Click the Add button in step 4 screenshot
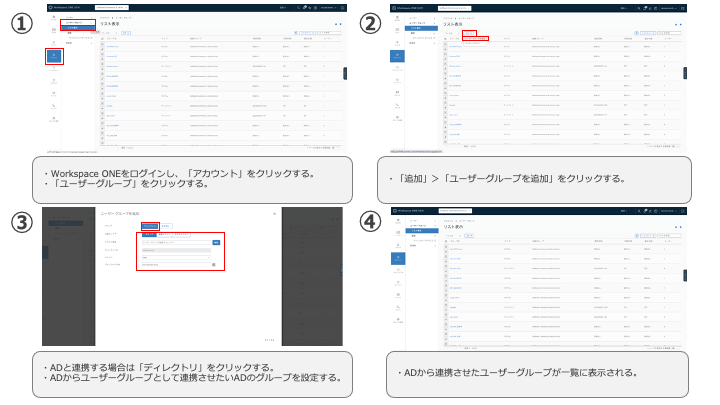This screenshot has width=720, height=405. pyautogui.click(x=468, y=236)
